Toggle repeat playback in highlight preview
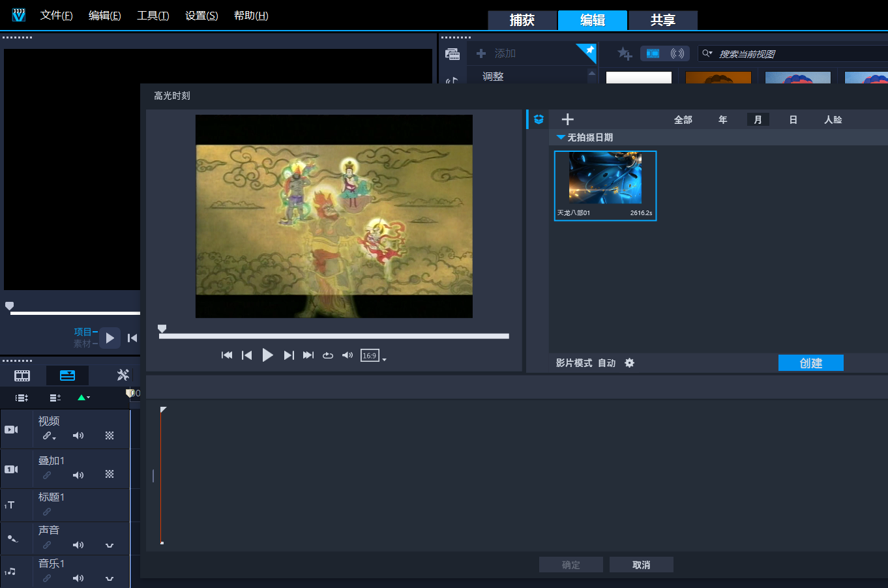888x588 pixels. [x=328, y=355]
